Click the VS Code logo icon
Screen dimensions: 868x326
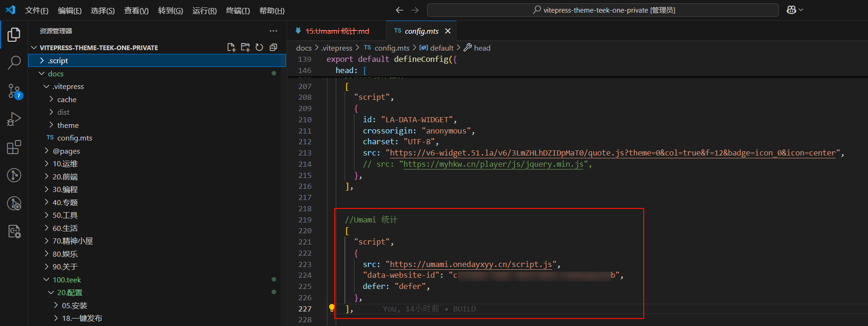click(10, 10)
